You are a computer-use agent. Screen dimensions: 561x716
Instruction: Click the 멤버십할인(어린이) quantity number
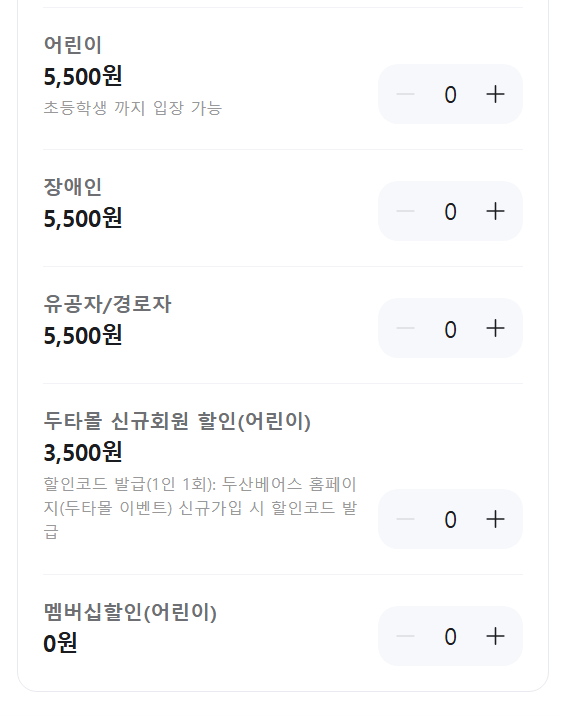coord(451,637)
